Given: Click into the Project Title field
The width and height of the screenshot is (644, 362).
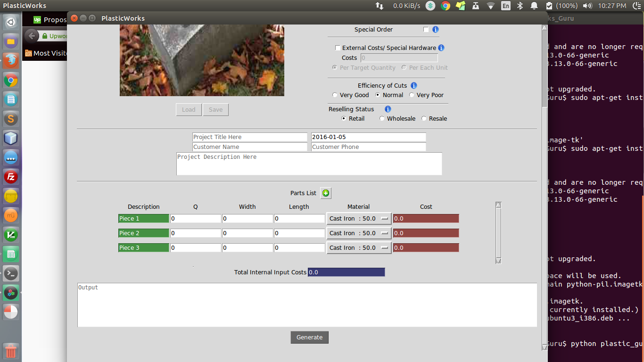Looking at the screenshot, I should (249, 137).
